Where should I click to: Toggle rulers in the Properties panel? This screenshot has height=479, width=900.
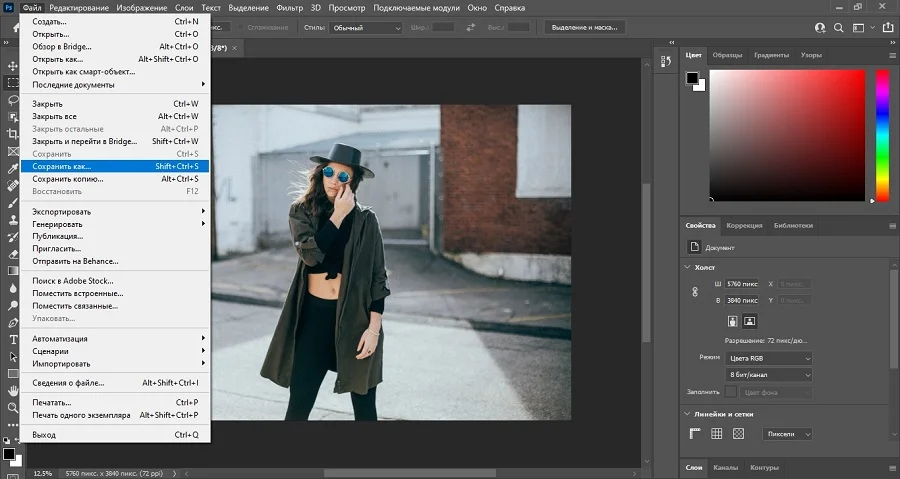(x=695, y=434)
